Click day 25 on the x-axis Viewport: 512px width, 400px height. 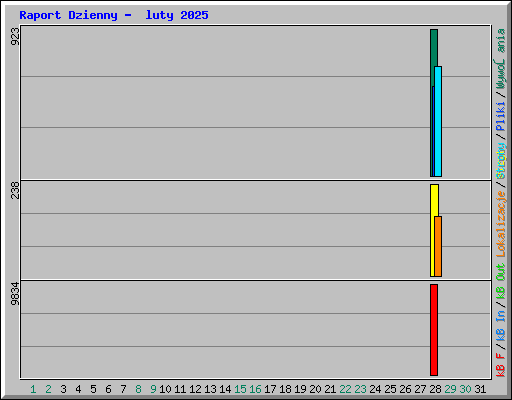point(390,389)
